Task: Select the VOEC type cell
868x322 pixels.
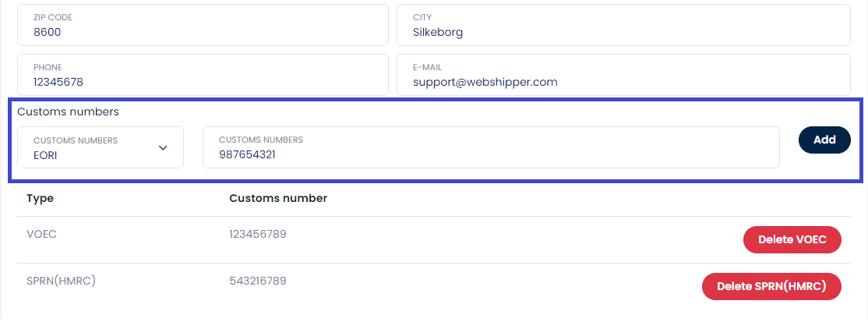Action: click(42, 234)
